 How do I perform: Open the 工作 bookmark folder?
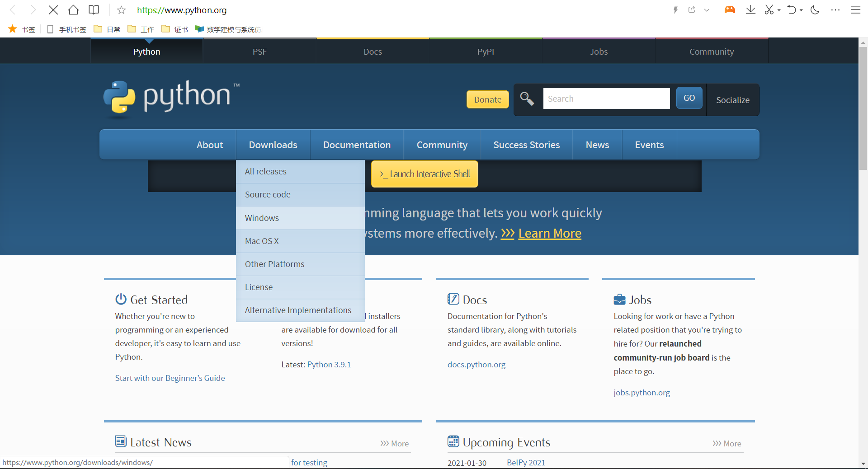click(141, 29)
